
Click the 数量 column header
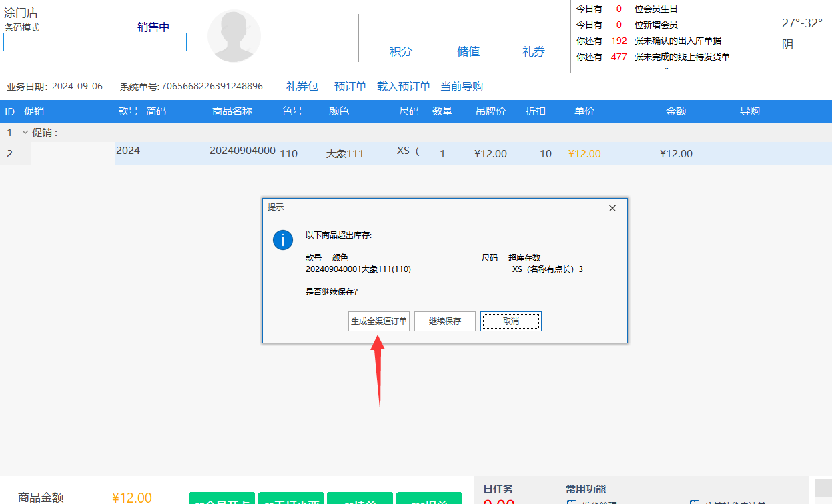pos(442,111)
